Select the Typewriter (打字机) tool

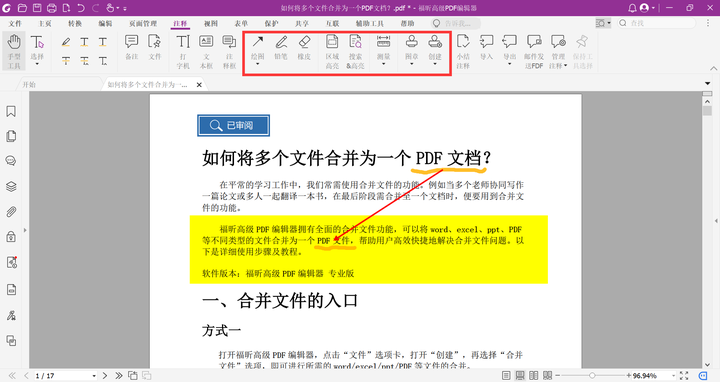(x=183, y=51)
